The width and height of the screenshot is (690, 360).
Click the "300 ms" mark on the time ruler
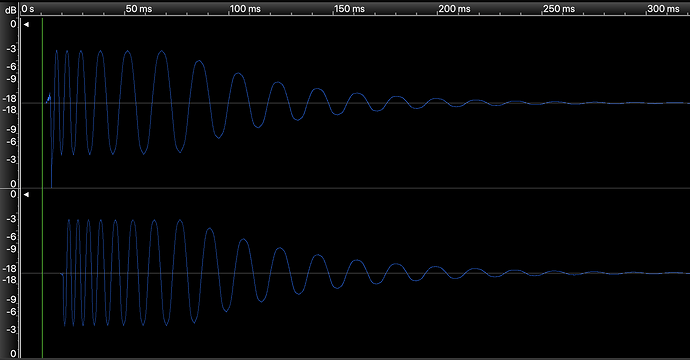(664, 9)
